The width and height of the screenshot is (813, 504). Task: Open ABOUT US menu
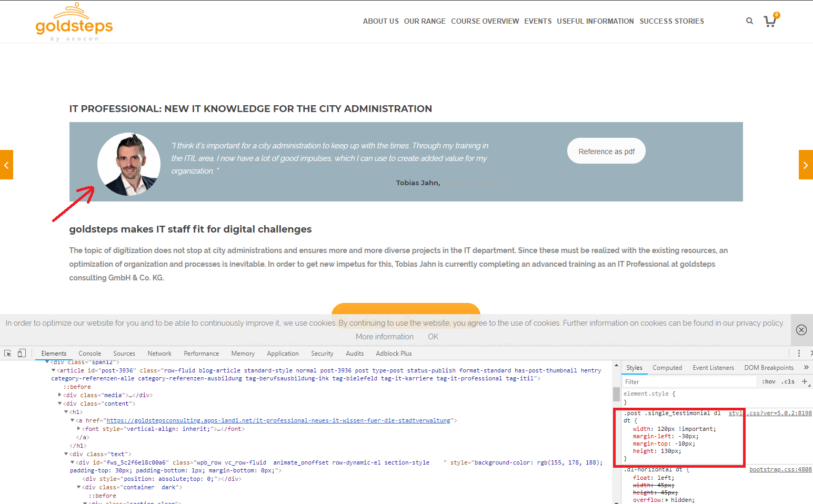(x=381, y=21)
